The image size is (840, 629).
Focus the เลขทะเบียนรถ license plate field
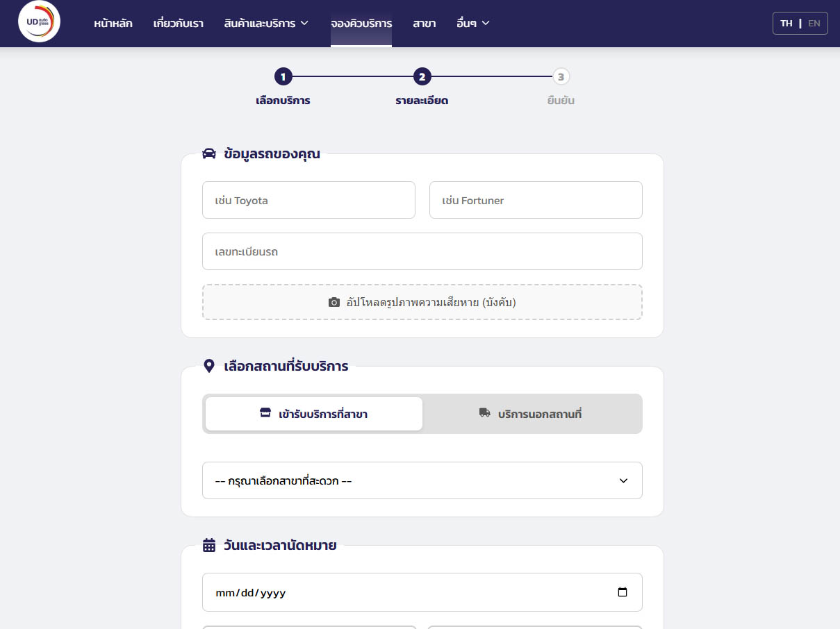[x=422, y=251]
